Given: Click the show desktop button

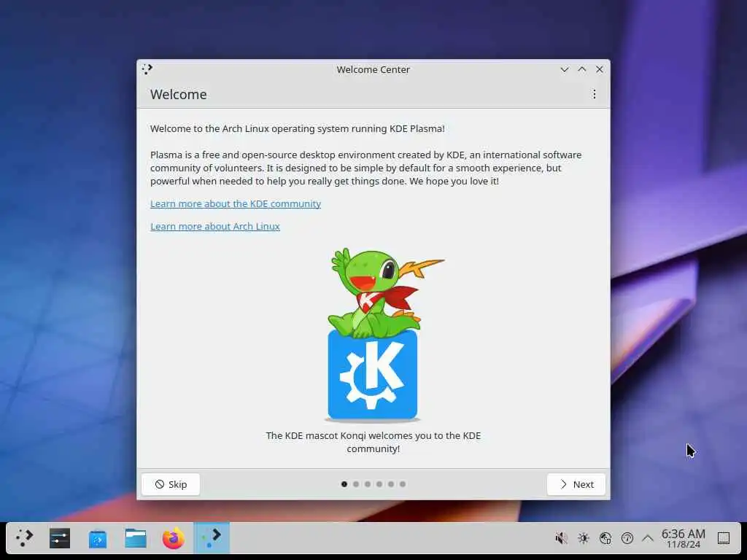Looking at the screenshot, I should pos(723,538).
